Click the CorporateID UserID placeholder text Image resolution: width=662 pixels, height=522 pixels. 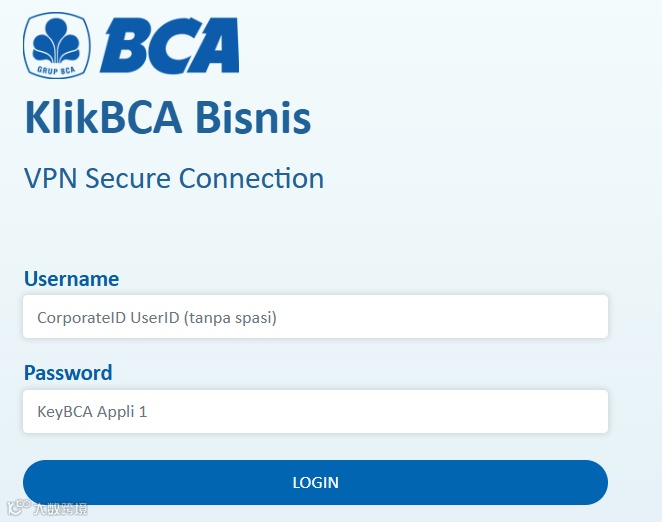(156, 318)
